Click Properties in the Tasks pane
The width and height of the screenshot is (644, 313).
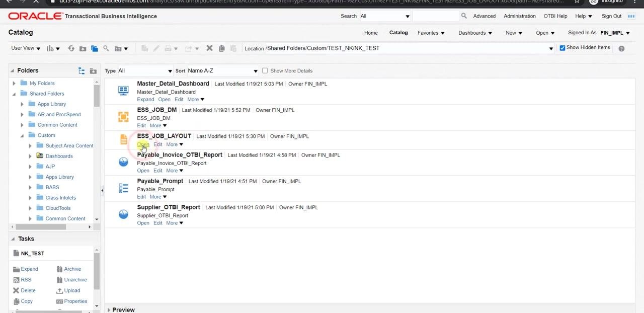(x=71, y=301)
